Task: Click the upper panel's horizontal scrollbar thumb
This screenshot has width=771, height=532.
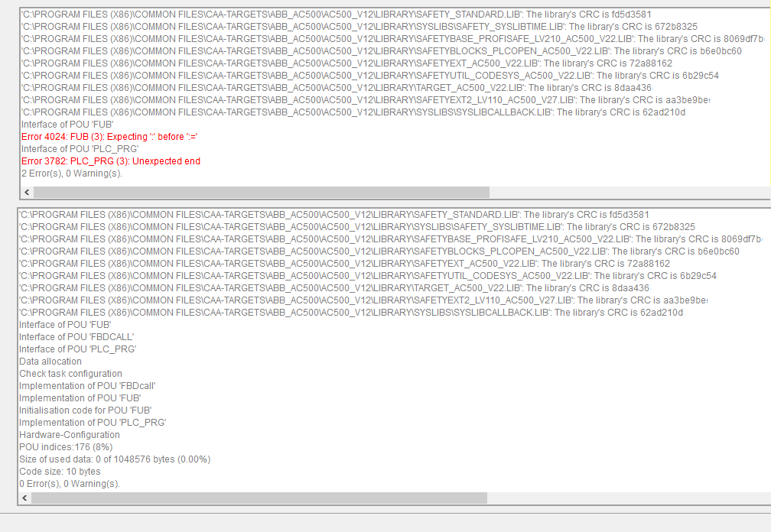Action: pos(260,192)
